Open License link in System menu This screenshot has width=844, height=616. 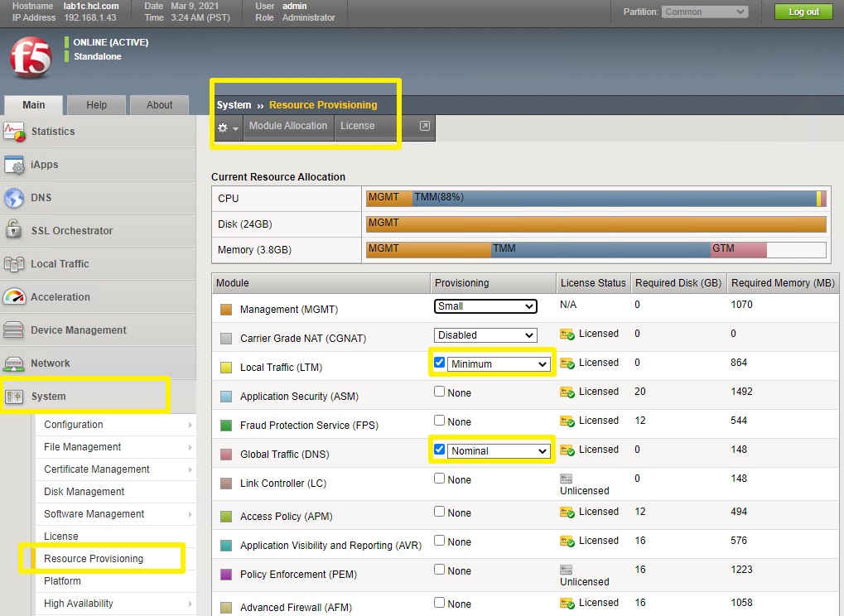point(60,537)
